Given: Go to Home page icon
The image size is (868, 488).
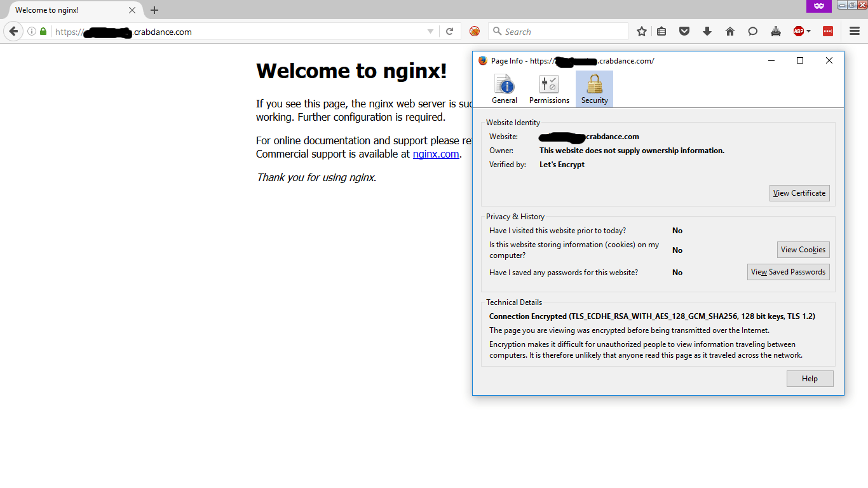Looking at the screenshot, I should pos(730,32).
